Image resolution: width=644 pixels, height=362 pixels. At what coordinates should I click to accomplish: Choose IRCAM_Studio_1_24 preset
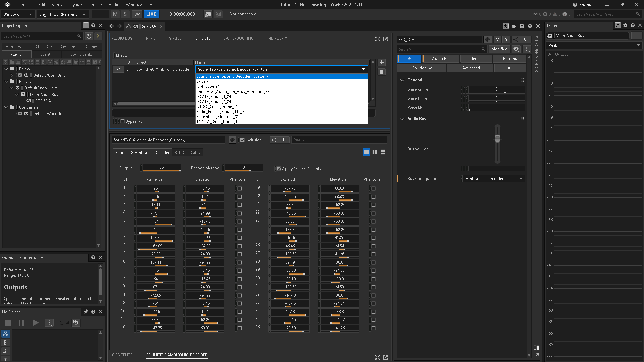(x=281, y=97)
